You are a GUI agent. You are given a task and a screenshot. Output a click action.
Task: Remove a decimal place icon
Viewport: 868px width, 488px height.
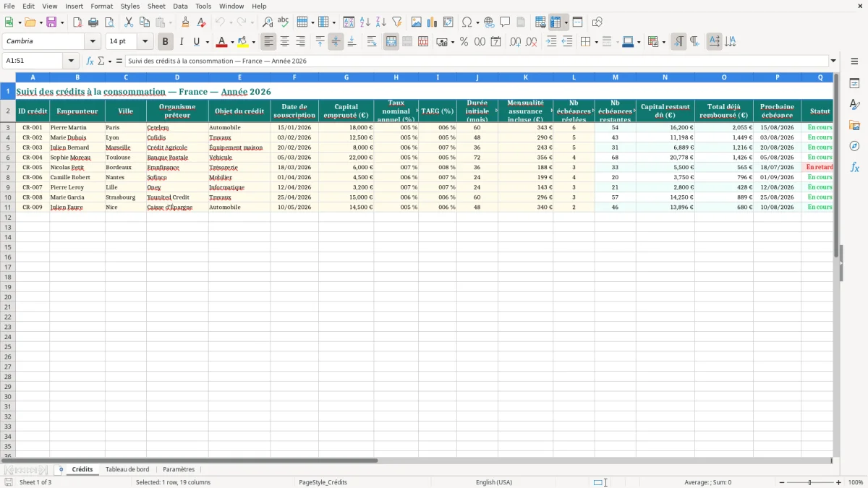click(x=532, y=42)
